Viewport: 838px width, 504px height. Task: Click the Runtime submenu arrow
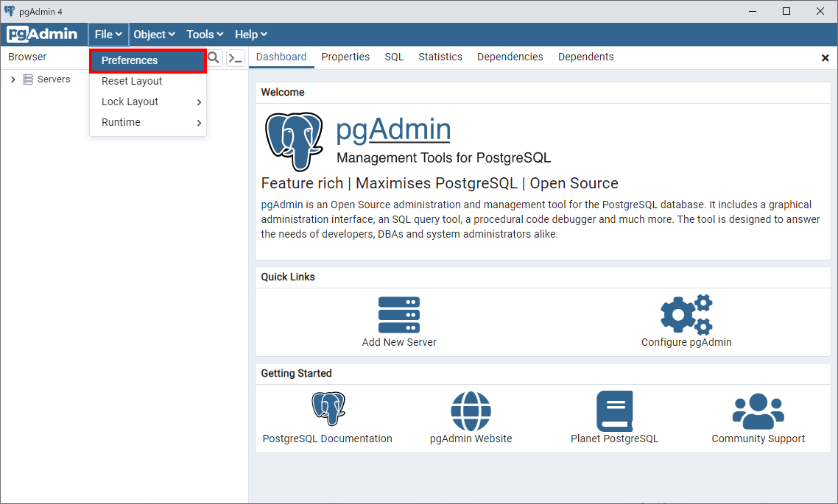199,123
